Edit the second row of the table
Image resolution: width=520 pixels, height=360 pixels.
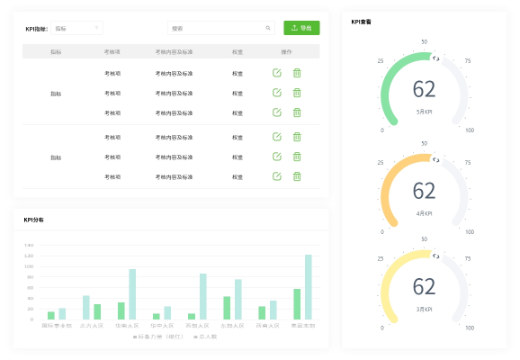(x=277, y=92)
